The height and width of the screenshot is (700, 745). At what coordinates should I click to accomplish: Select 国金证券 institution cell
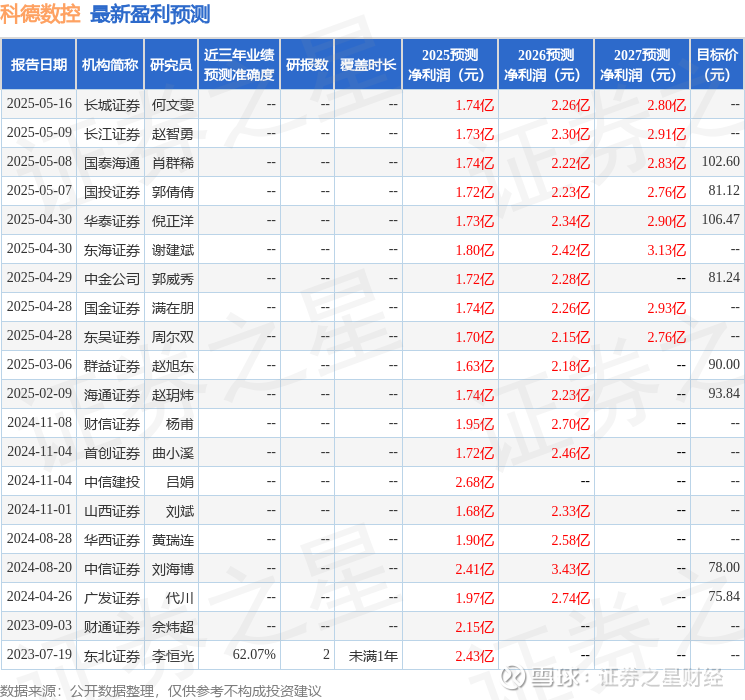click(x=112, y=308)
